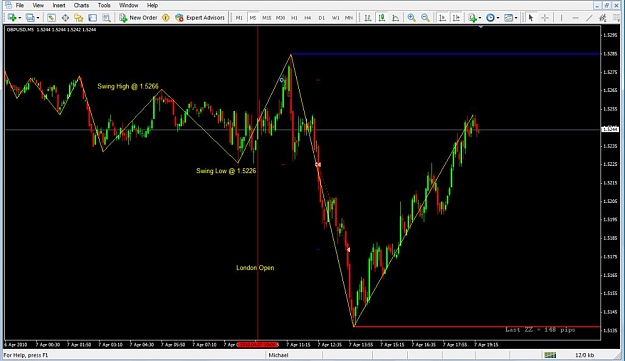Expand the Periods dropdown arrow
Viewport: 625px width, 361px height.
pos(498,18)
